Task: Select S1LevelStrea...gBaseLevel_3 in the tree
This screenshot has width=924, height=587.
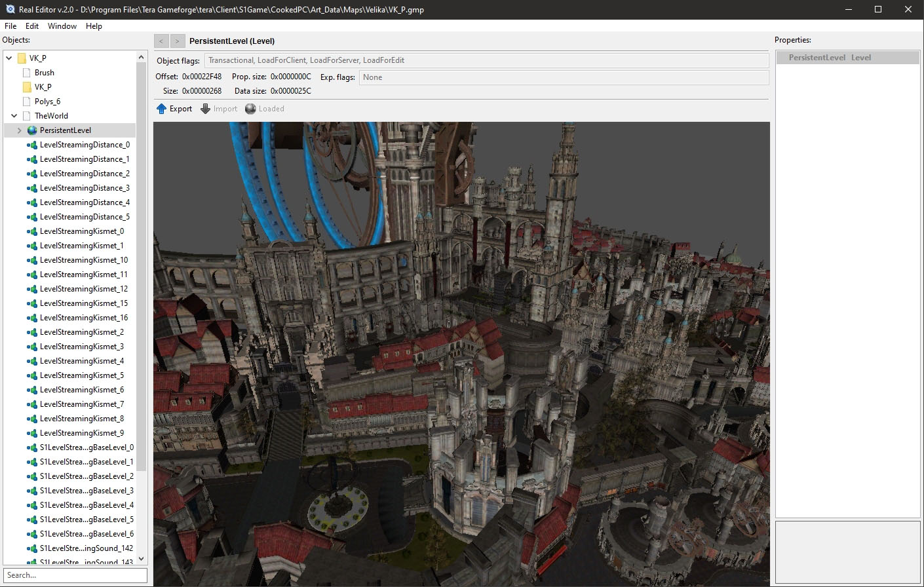Action: coord(87,491)
